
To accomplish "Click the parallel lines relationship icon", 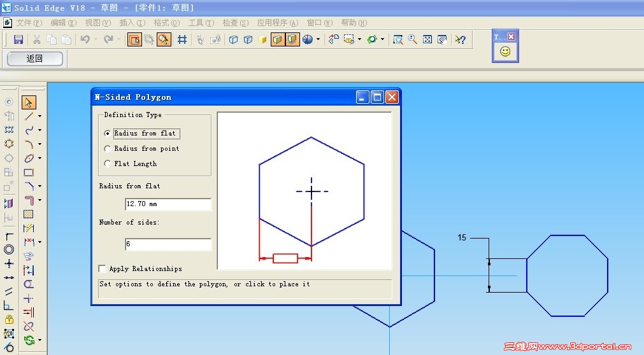I will coord(9,291).
